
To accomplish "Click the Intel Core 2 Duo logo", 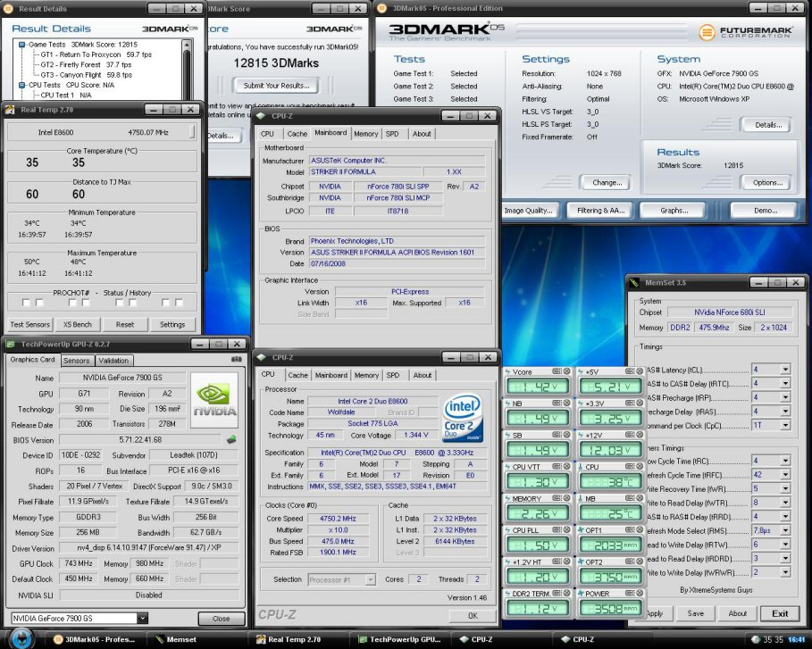I will (463, 418).
